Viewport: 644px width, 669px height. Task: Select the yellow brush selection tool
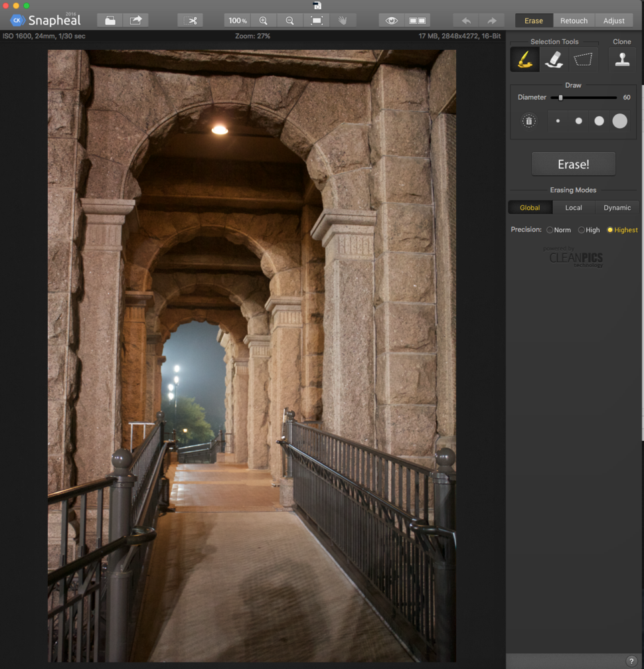pyautogui.click(x=524, y=59)
